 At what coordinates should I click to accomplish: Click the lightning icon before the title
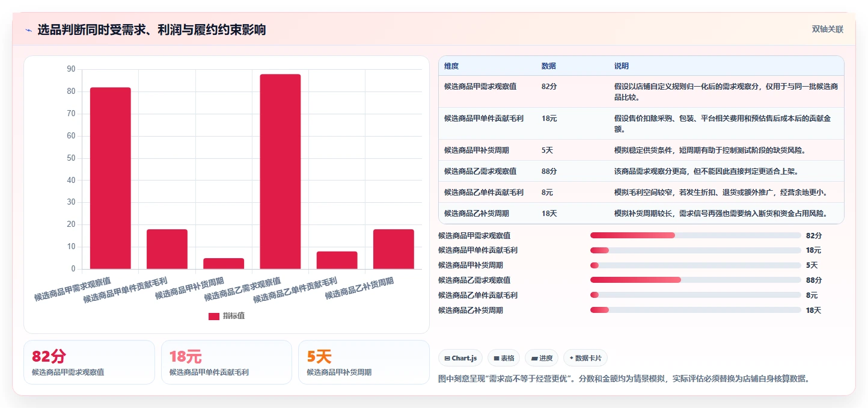28,30
